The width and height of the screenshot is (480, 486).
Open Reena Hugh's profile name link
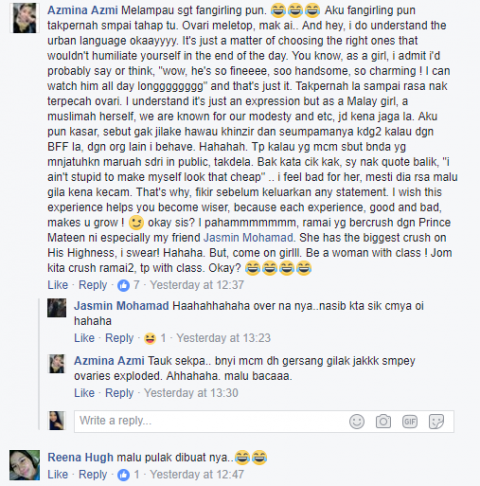click(80, 457)
